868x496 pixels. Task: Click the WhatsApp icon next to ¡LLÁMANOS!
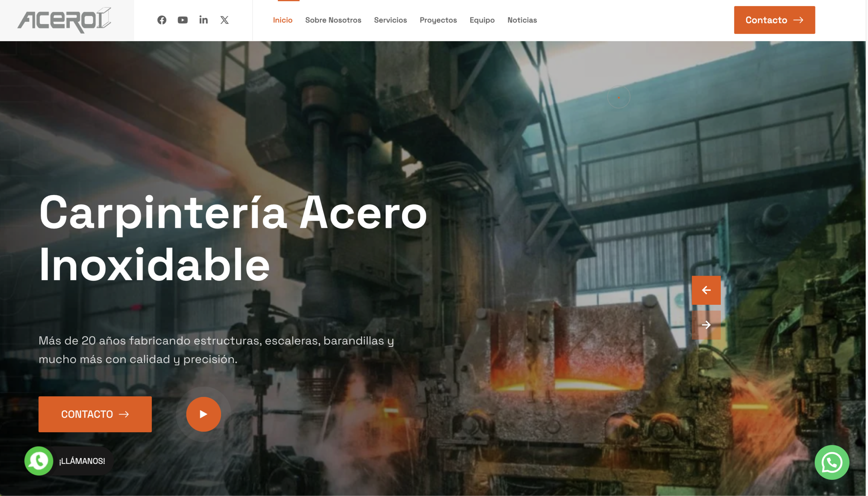(x=39, y=462)
